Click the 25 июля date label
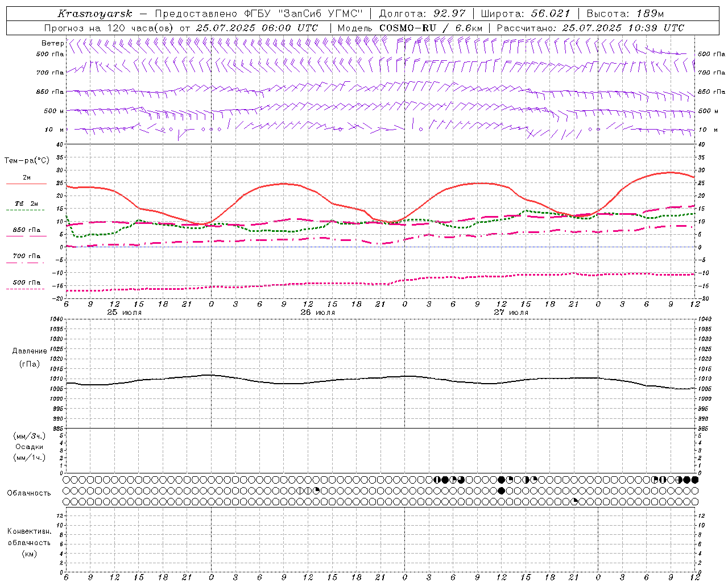This screenshot has height=582, width=728. pyautogui.click(x=125, y=313)
